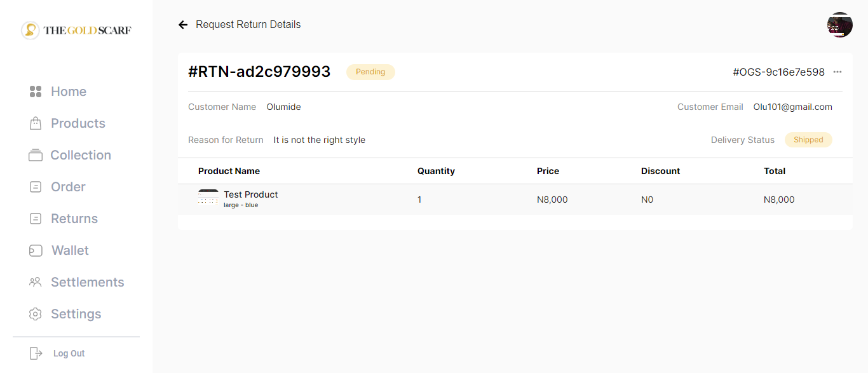Go to the Order menu item
Screen dimensions: 868x373
click(68, 187)
